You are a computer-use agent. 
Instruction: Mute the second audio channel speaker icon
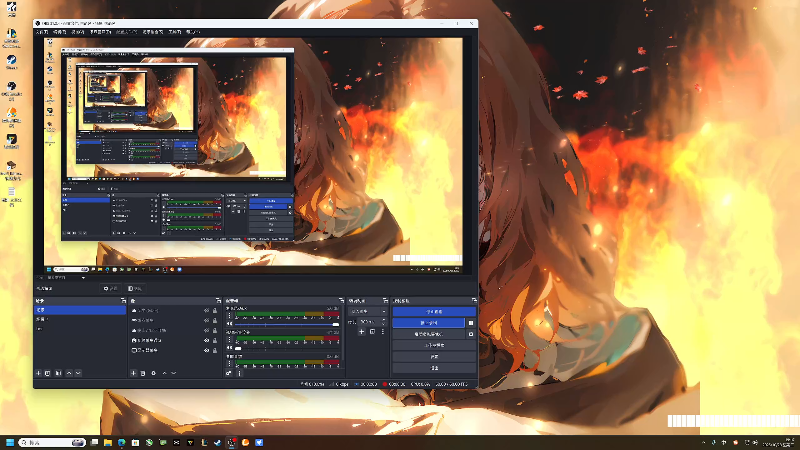tap(230, 348)
